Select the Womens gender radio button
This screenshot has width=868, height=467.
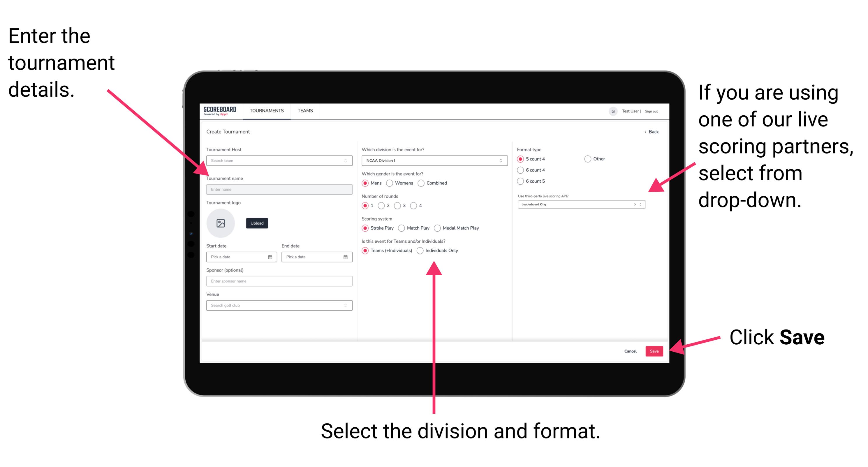[x=390, y=183]
